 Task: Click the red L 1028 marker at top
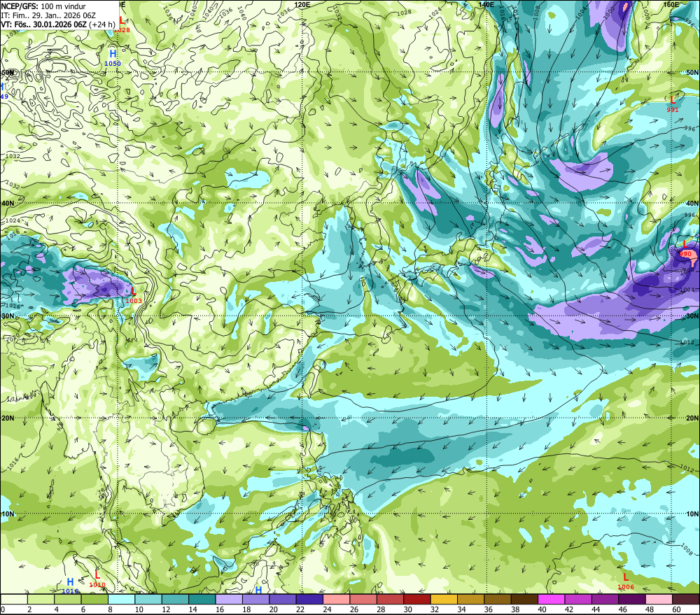(121, 25)
